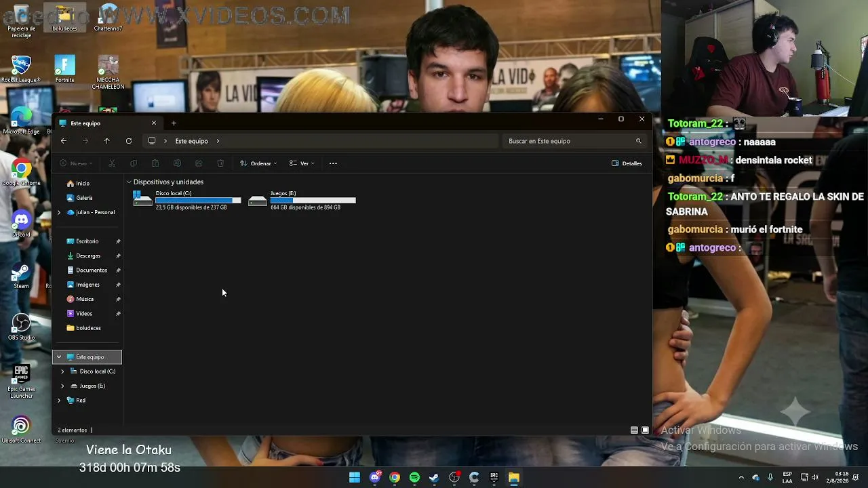Add a new File Explorer tab

[x=174, y=123]
